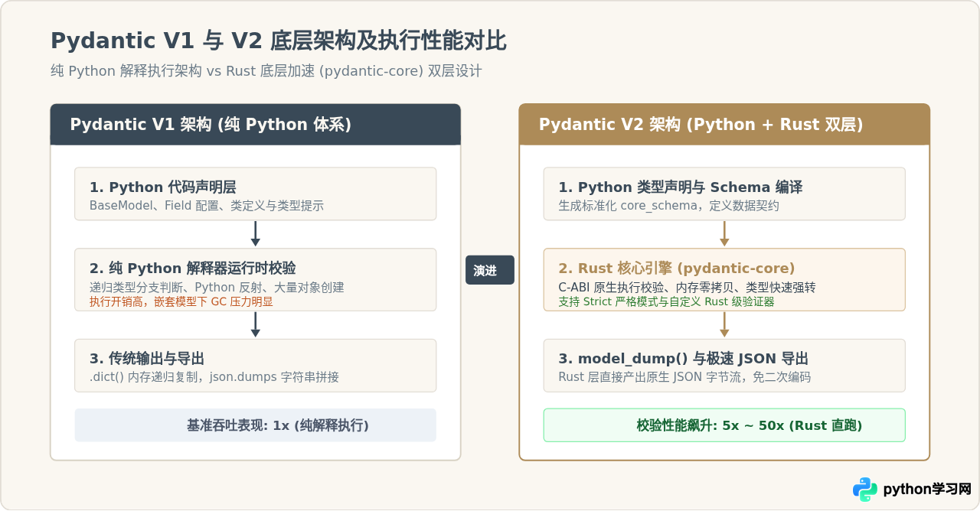The width and height of the screenshot is (980, 511).
Task: Click the 演进 label between columns
Action: [490, 270]
